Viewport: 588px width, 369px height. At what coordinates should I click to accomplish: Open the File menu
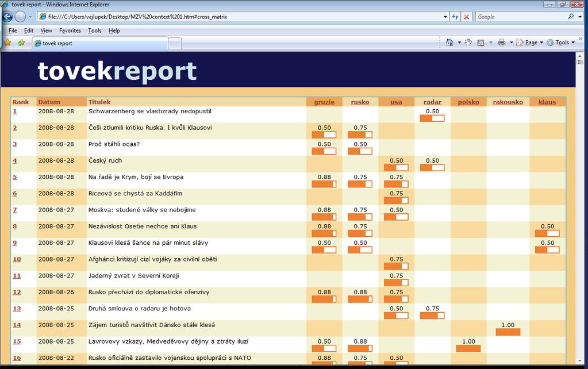pos(13,31)
